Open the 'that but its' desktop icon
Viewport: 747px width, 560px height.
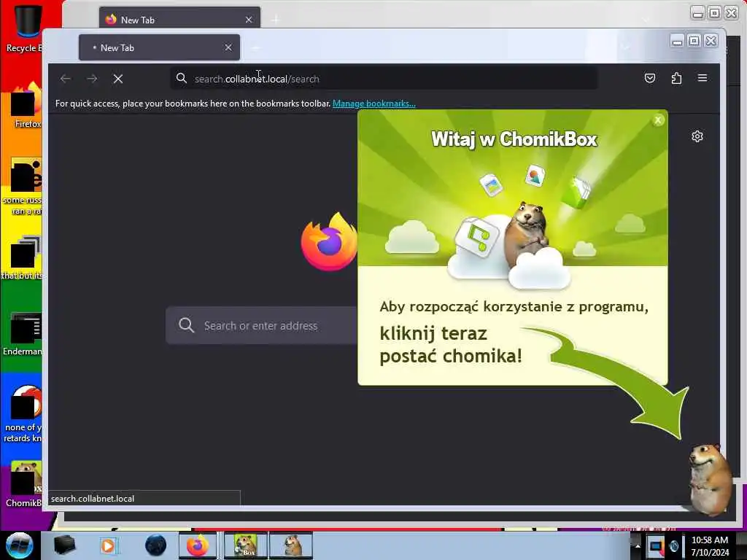[23, 257]
